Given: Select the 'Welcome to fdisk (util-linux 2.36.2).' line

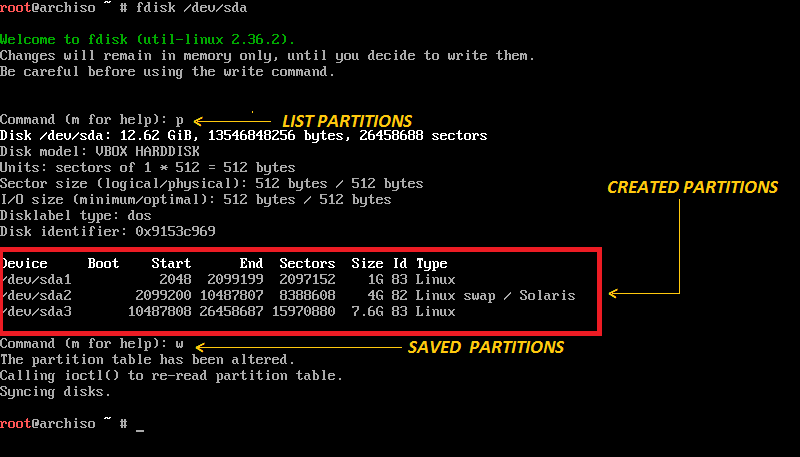Looking at the screenshot, I should point(147,40).
